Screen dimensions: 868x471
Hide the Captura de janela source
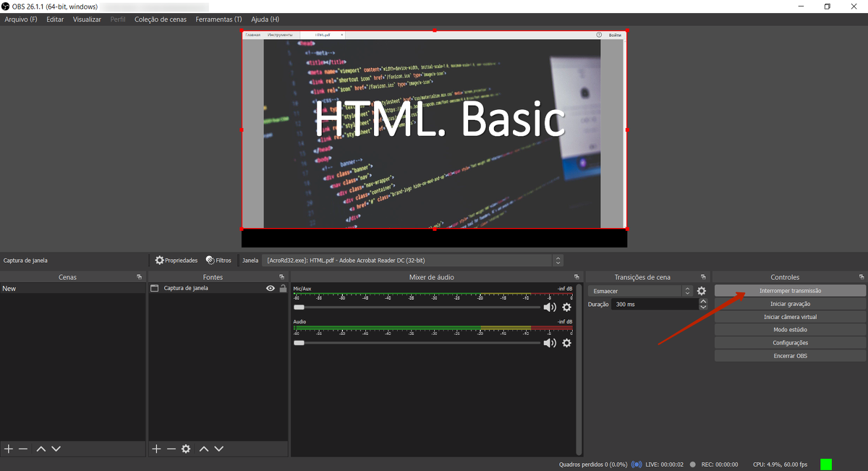[271, 288]
